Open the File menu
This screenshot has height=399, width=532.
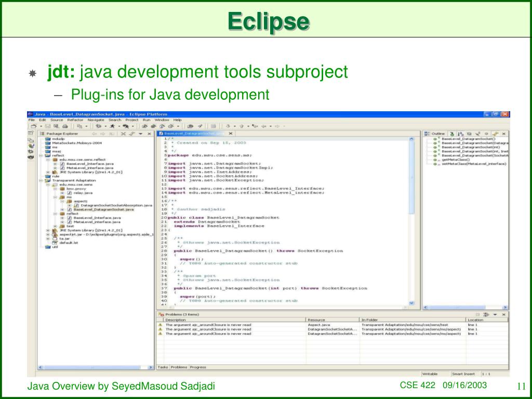(x=32, y=120)
